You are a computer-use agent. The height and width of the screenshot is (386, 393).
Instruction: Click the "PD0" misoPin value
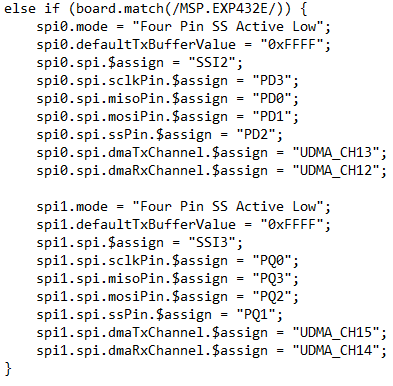(272, 99)
